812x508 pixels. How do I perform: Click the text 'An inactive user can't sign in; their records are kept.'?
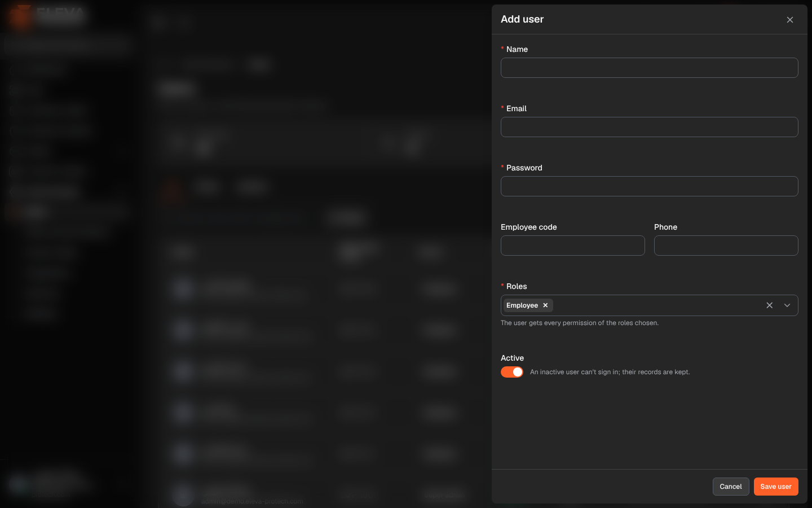click(610, 372)
